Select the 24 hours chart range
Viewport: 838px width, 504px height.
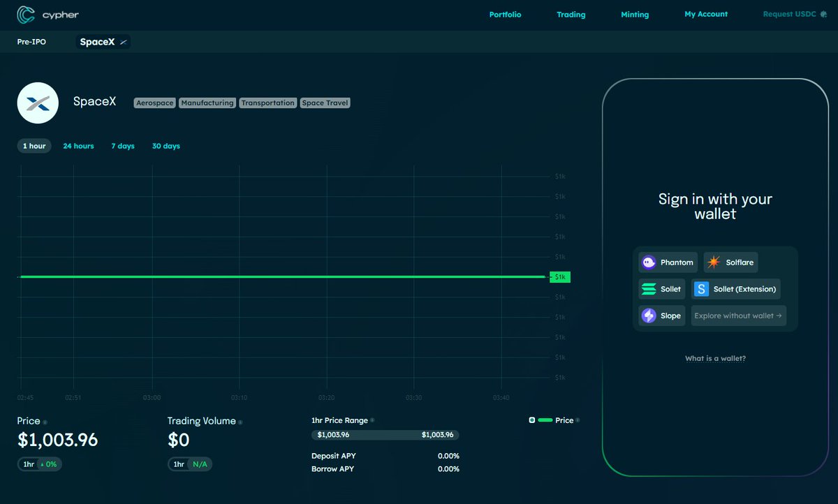point(78,146)
